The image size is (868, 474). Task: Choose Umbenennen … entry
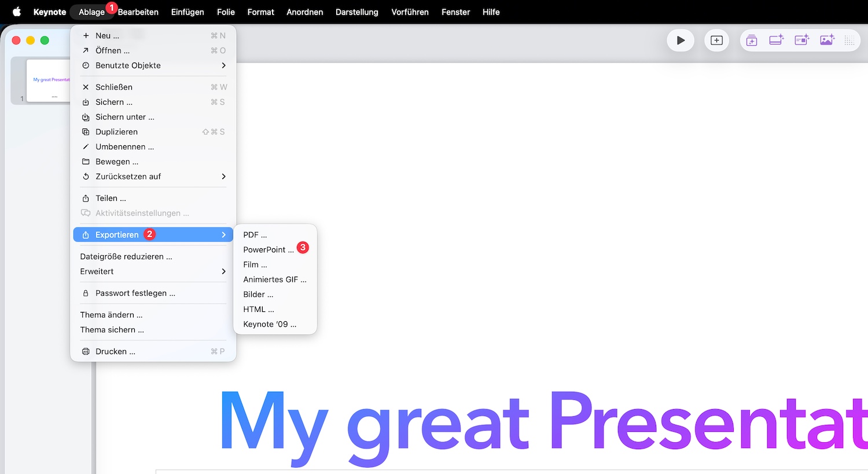pyautogui.click(x=153, y=147)
